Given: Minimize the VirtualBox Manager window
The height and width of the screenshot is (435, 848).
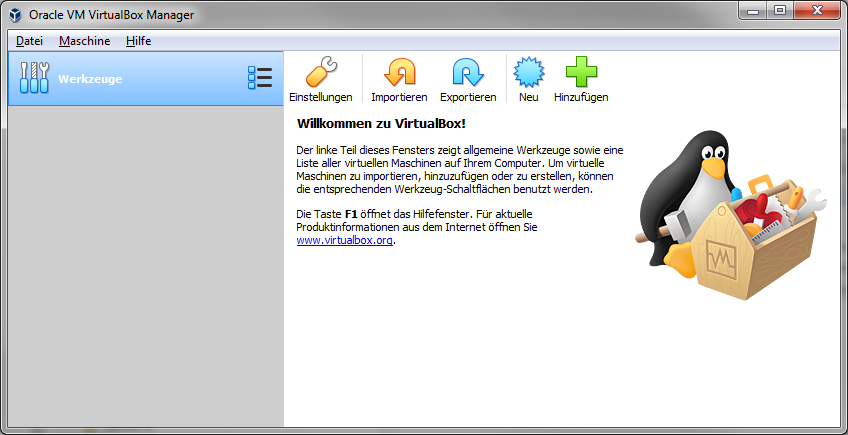Looking at the screenshot, I should [750, 11].
